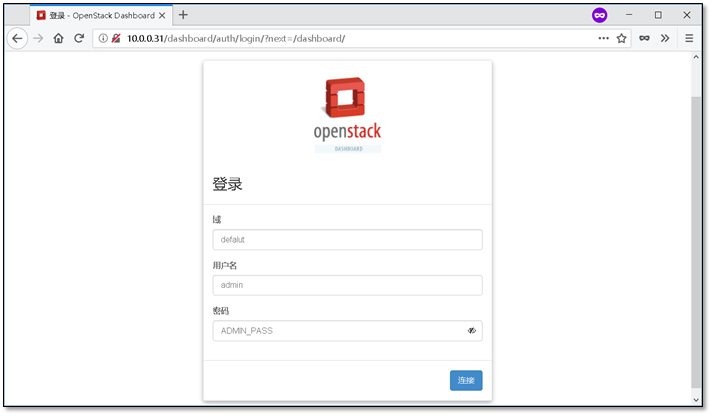
Task: Click the insecure connection padlock icon
Action: click(116, 39)
